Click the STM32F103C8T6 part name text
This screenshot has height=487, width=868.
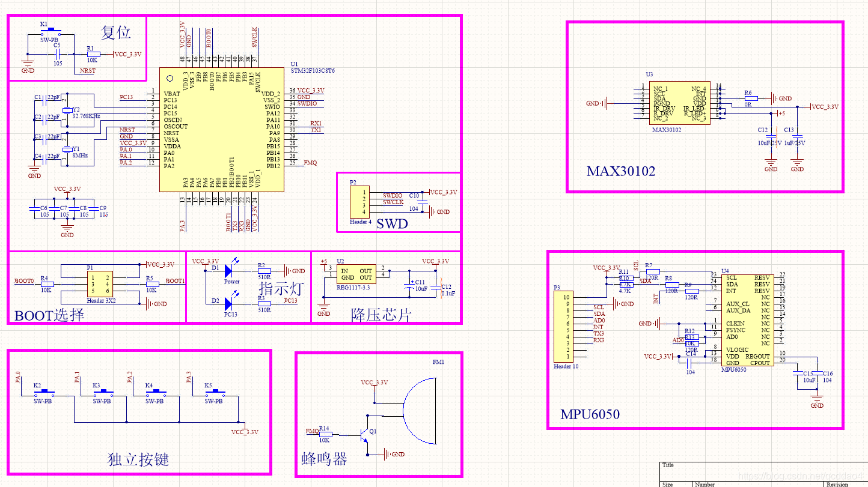coord(313,70)
